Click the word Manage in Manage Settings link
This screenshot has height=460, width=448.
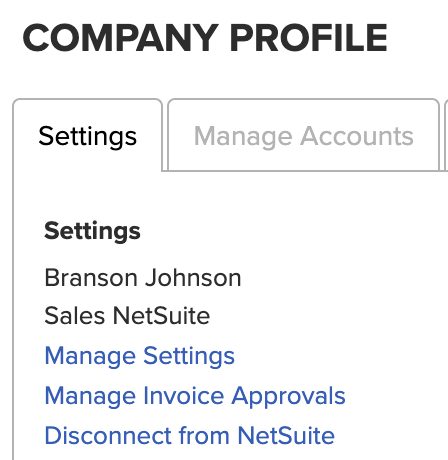coord(90,356)
